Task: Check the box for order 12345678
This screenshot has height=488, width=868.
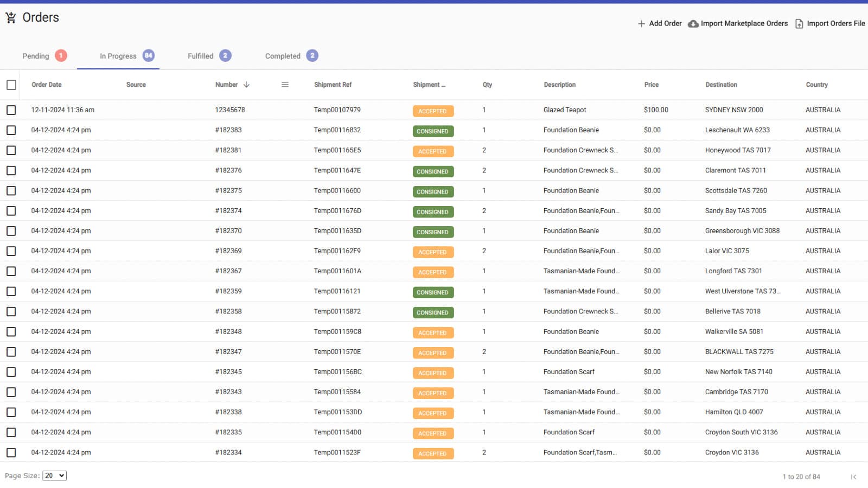Action: pos(11,110)
